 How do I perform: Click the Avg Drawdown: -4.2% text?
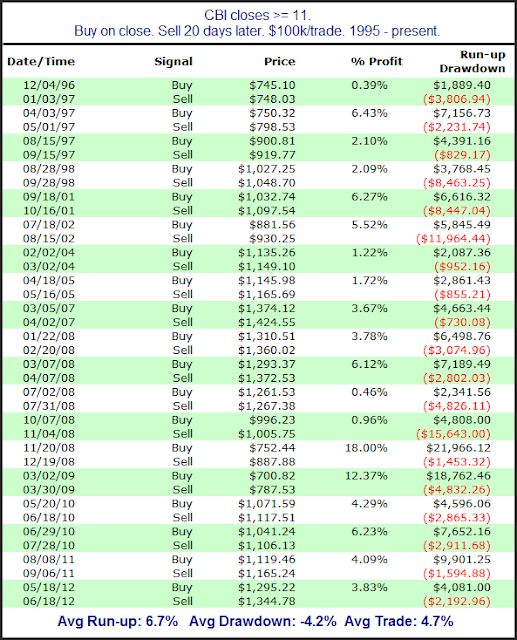point(263,622)
